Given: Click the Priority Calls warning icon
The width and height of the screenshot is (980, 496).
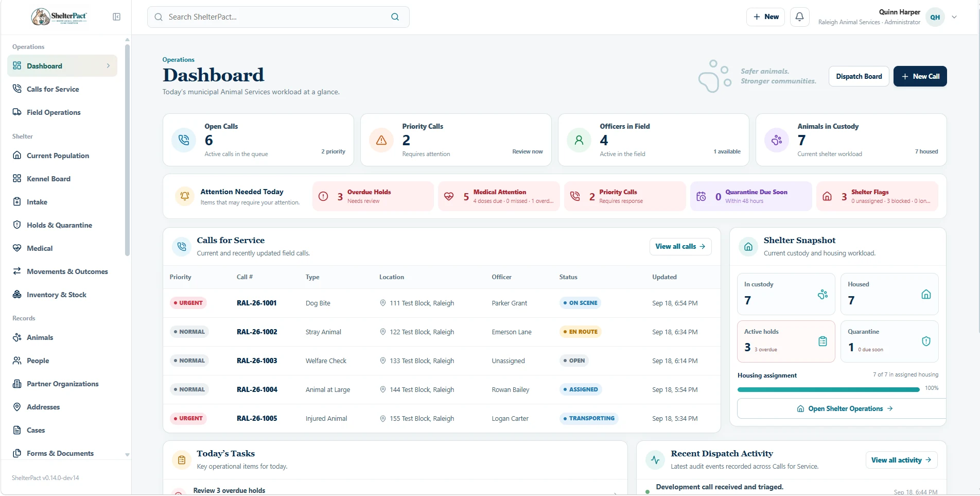Looking at the screenshot, I should point(381,140).
